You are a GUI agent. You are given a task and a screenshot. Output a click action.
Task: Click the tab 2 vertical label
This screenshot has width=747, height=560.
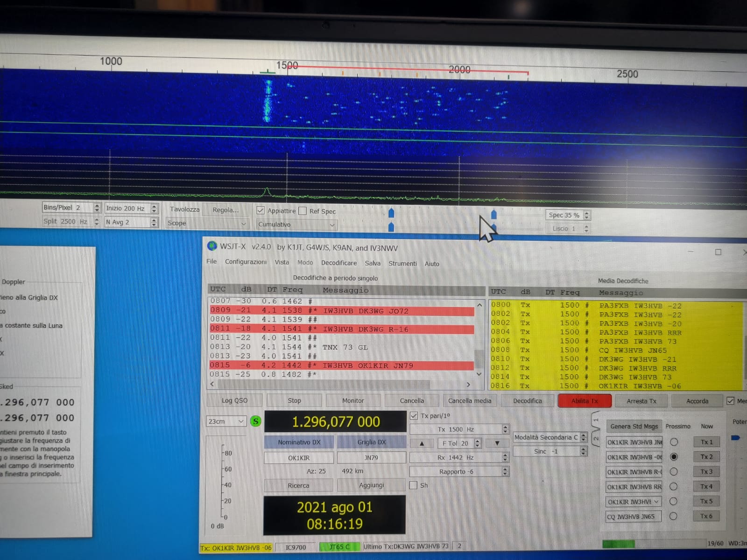(x=596, y=439)
